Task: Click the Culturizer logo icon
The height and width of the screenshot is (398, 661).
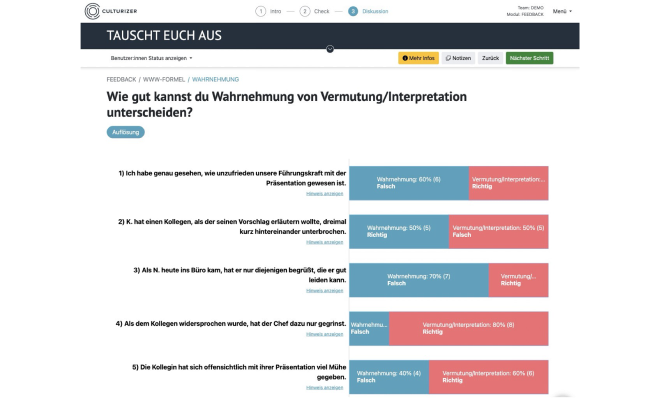Action: [92, 11]
